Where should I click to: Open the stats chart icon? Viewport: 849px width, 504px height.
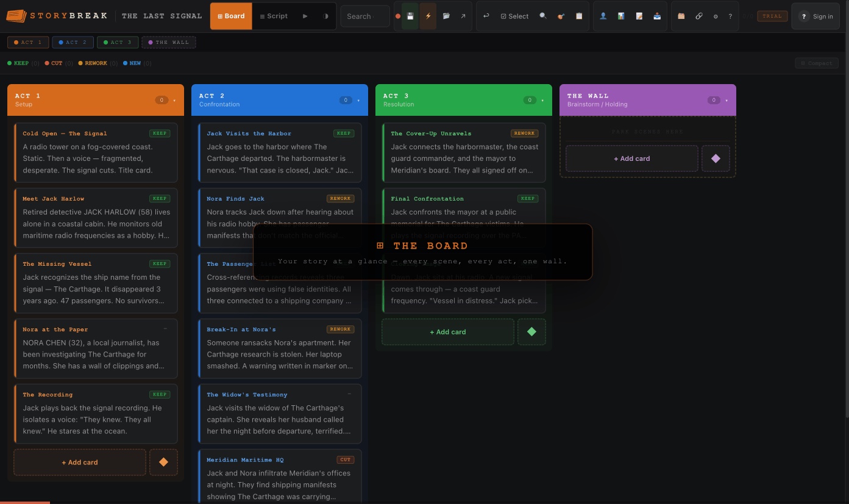[x=620, y=16]
